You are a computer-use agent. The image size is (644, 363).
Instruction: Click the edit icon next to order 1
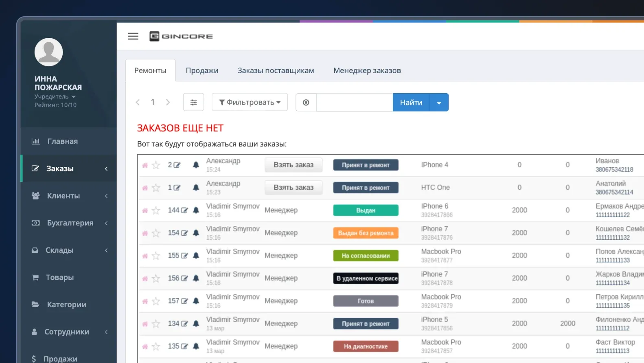pyautogui.click(x=177, y=188)
